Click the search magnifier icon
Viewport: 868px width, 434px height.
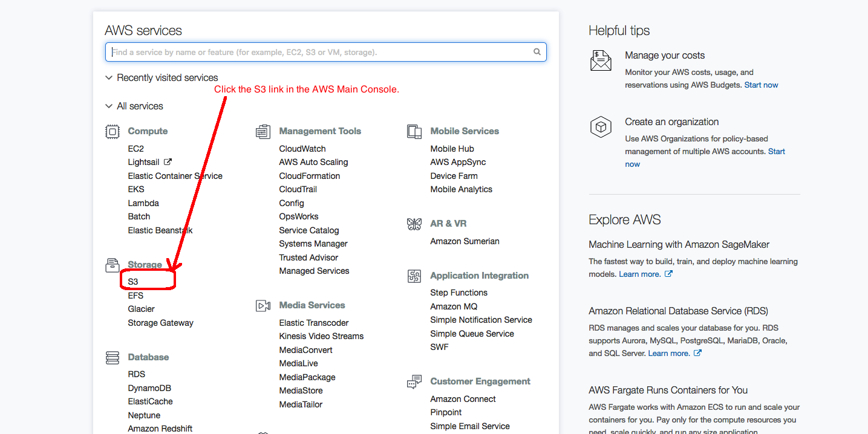point(537,52)
